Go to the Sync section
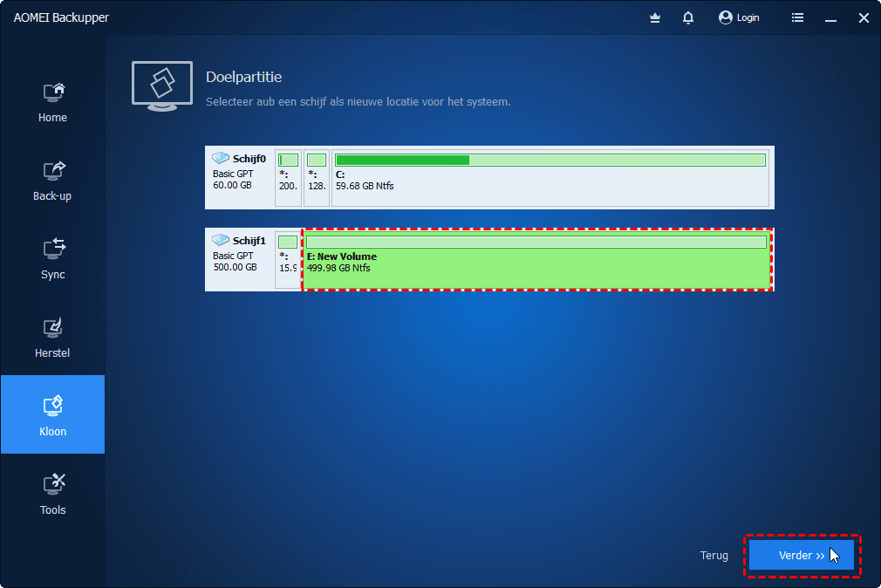881x588 pixels. pyautogui.click(x=53, y=260)
